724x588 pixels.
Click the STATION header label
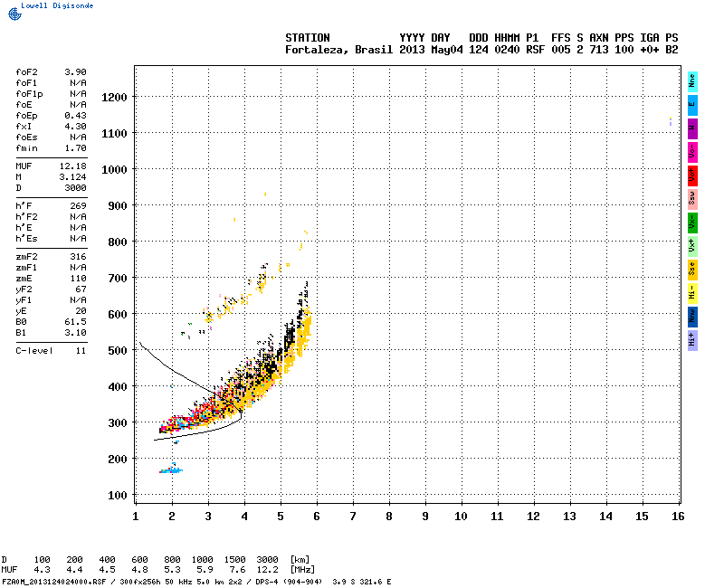point(308,38)
